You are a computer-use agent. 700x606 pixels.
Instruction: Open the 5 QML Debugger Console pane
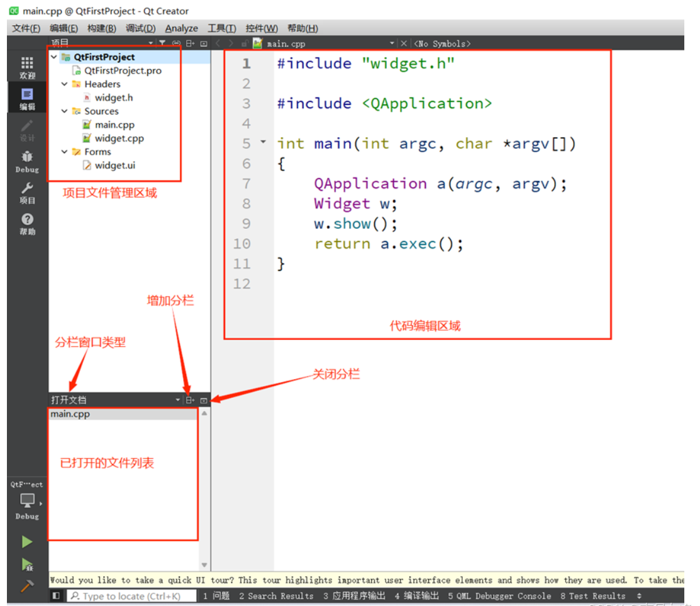[499, 596]
